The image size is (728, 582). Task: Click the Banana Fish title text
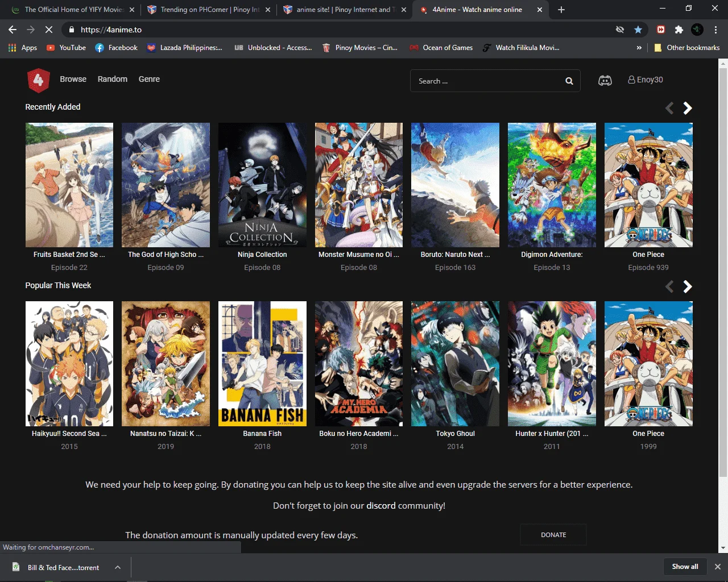click(262, 433)
